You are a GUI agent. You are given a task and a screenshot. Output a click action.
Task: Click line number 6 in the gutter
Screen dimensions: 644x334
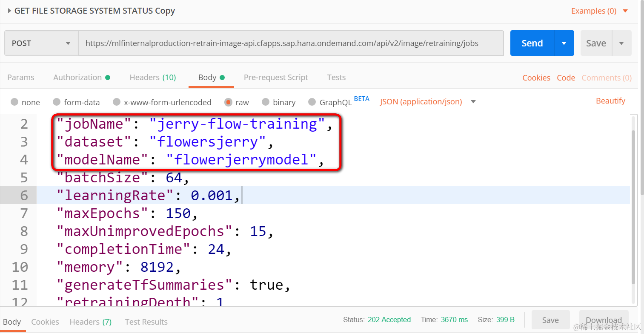[x=24, y=195]
